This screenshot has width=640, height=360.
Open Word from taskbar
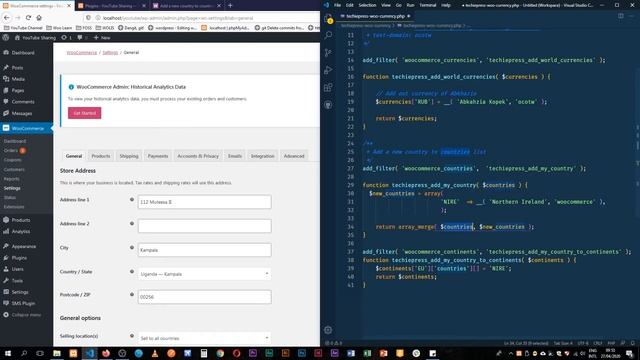[x=351, y=353]
